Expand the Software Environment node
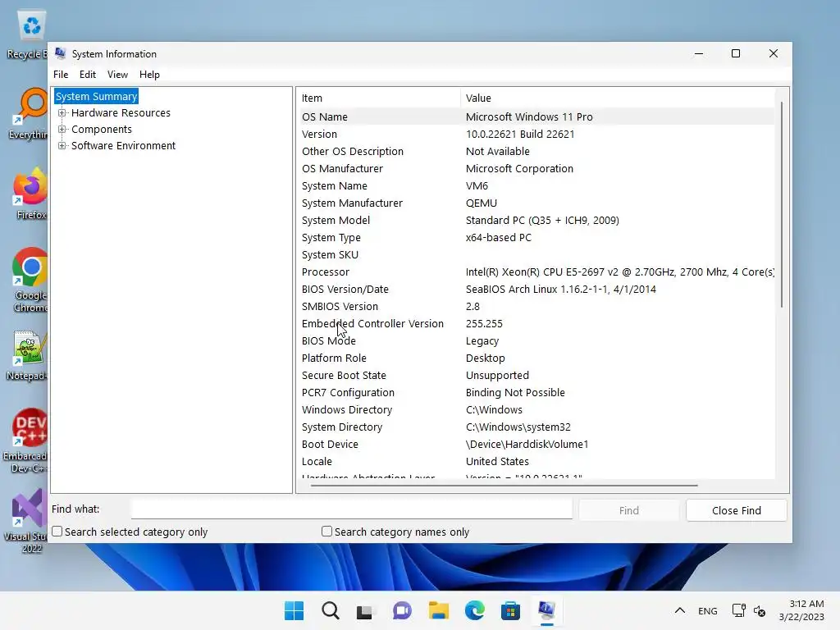 pos(62,146)
